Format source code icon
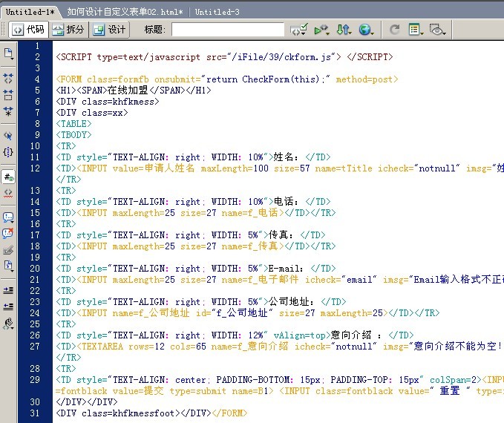 [x=8, y=324]
